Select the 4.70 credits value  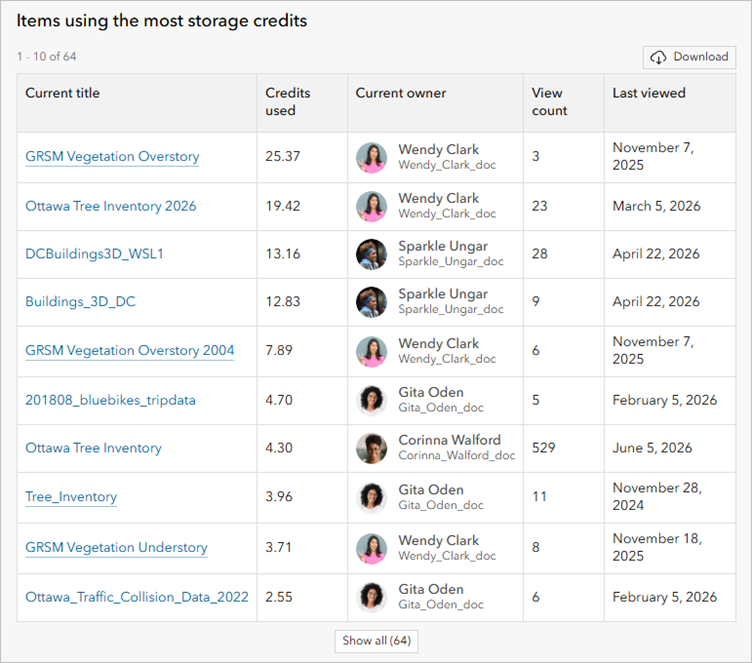point(279,400)
